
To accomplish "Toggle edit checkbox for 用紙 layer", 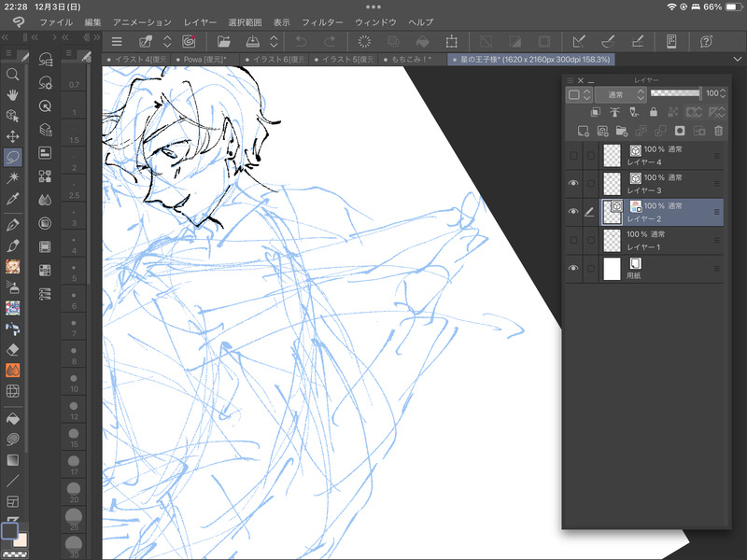I will (591, 268).
